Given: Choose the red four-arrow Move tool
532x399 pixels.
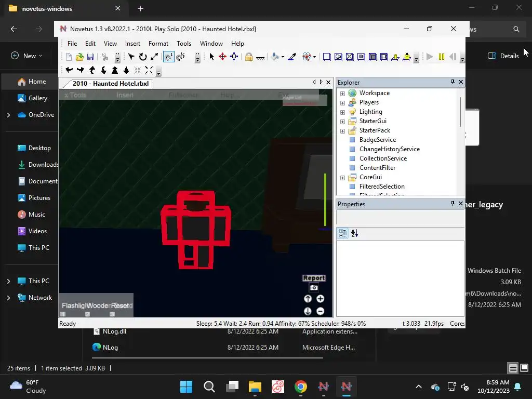Looking at the screenshot, I should point(222,57).
